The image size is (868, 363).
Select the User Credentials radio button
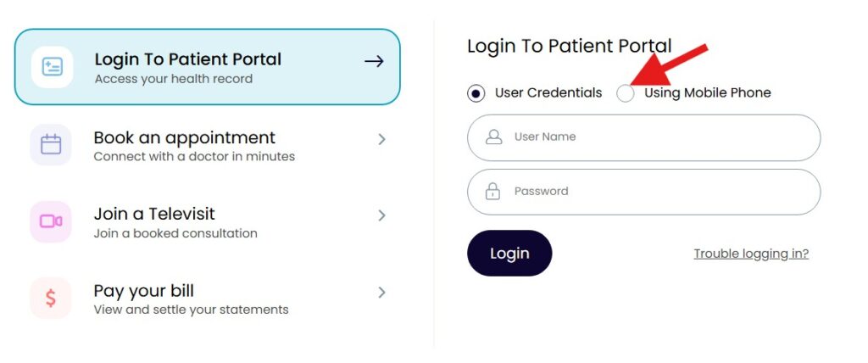[x=476, y=93]
